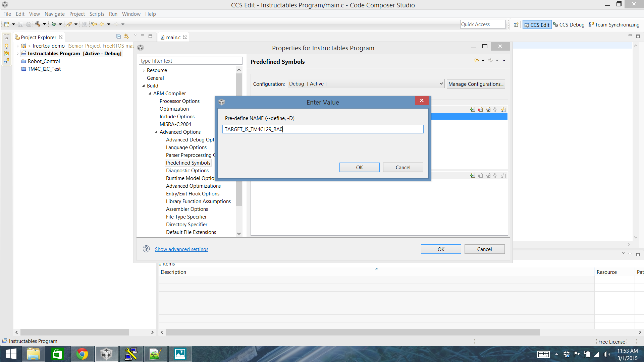Image resolution: width=644 pixels, height=362 pixels.
Task: Click the flashlight search tool icon
Action: tap(69, 24)
